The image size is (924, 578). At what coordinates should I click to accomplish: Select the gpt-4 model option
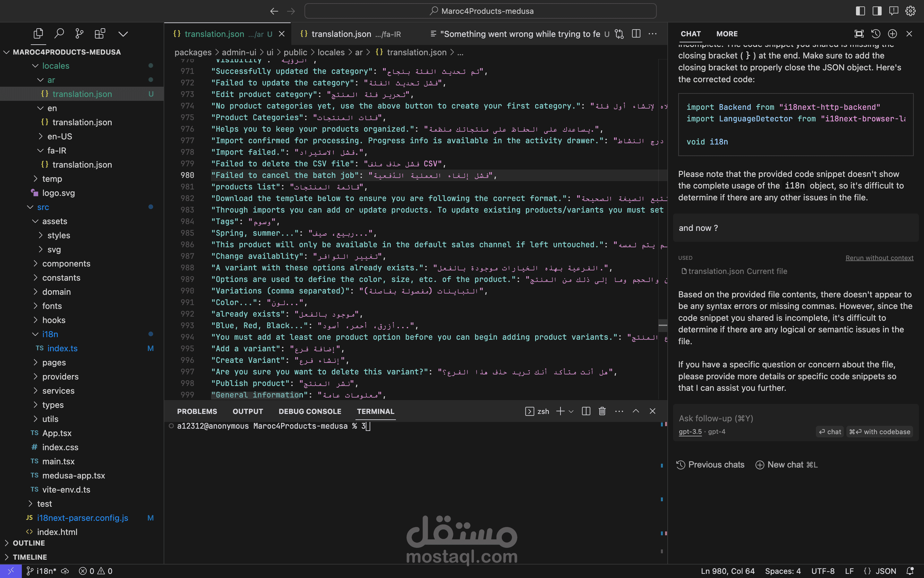pyautogui.click(x=717, y=432)
